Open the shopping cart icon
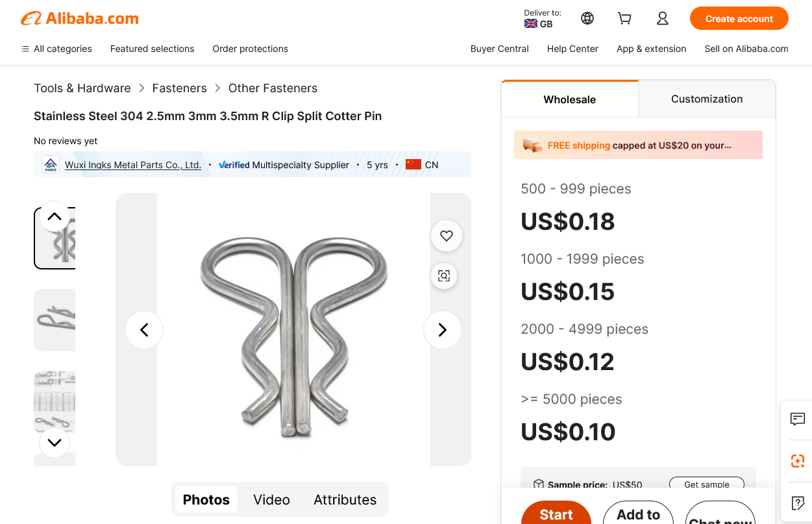This screenshot has height=524, width=812. pos(624,18)
